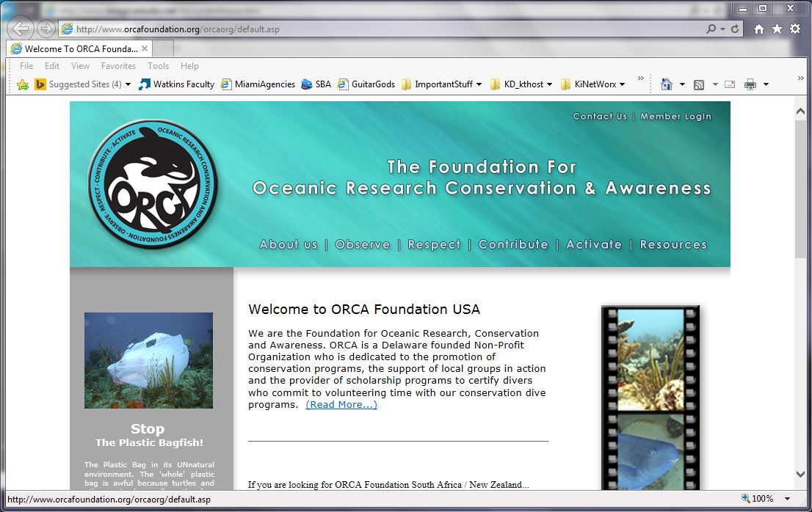Open Suggested Sites dropdown arrow
Screen dimensions: 812x512
pyautogui.click(x=128, y=84)
